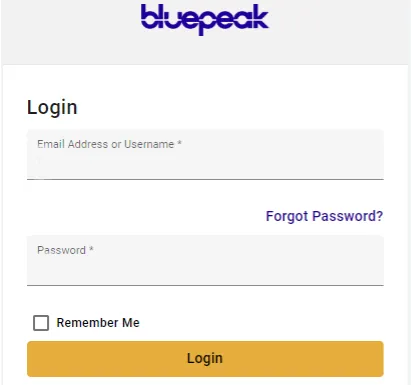
Task: Click the letter k in bluepeak logo
Action: (259, 17)
